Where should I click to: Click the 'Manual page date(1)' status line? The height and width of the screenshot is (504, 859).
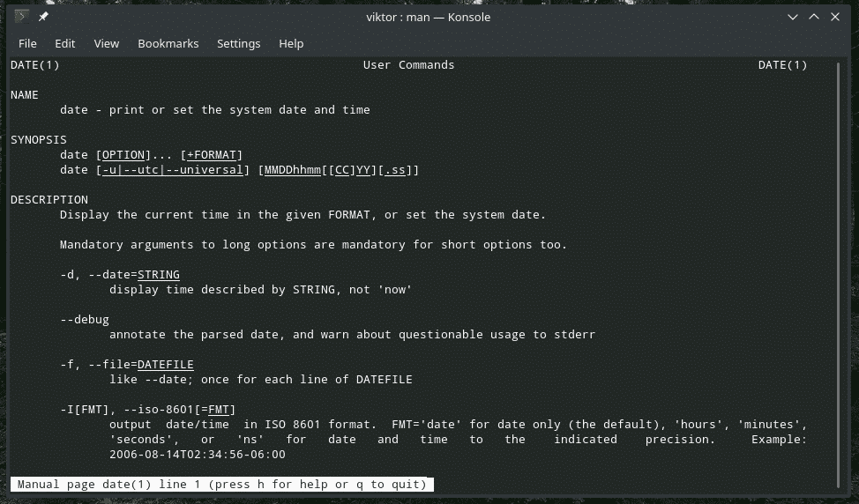(222, 485)
